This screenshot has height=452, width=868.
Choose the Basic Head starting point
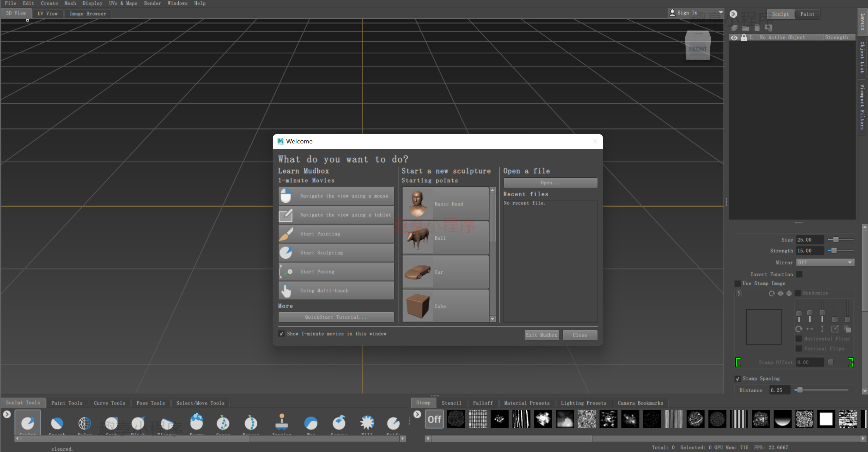445,204
